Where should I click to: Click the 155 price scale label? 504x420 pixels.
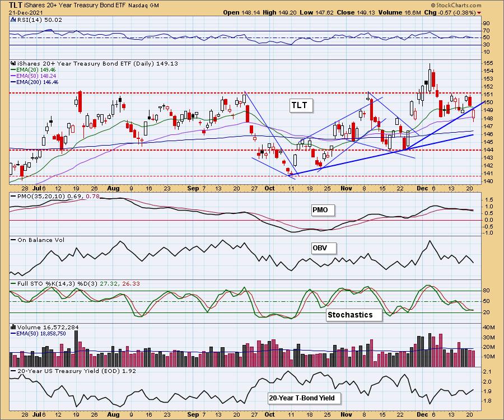pyautogui.click(x=488, y=63)
